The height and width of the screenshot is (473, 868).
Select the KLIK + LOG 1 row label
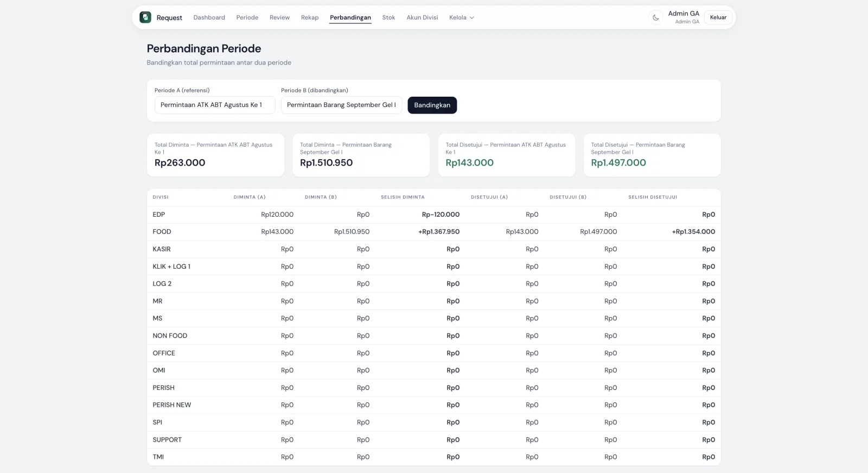pyautogui.click(x=171, y=267)
